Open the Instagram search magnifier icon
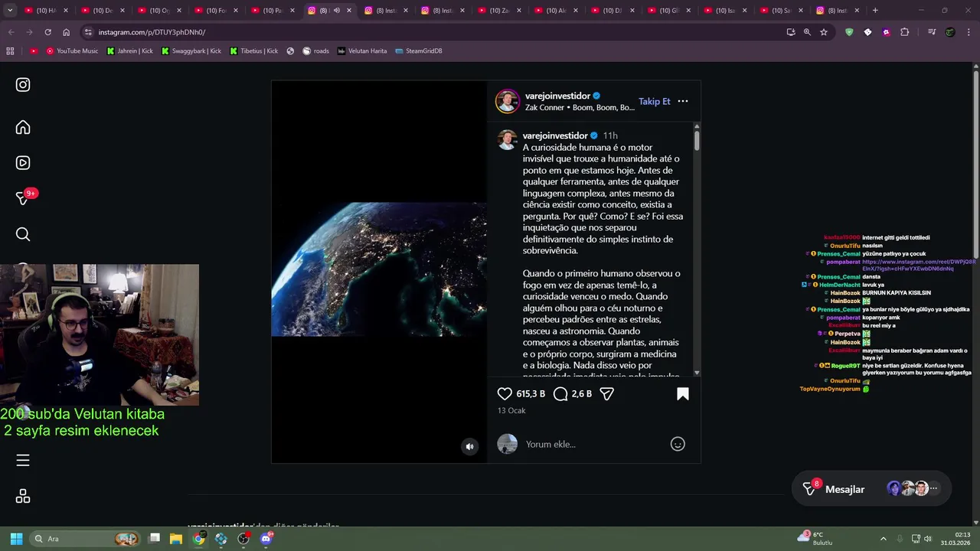This screenshot has height=551, width=980. coord(23,234)
